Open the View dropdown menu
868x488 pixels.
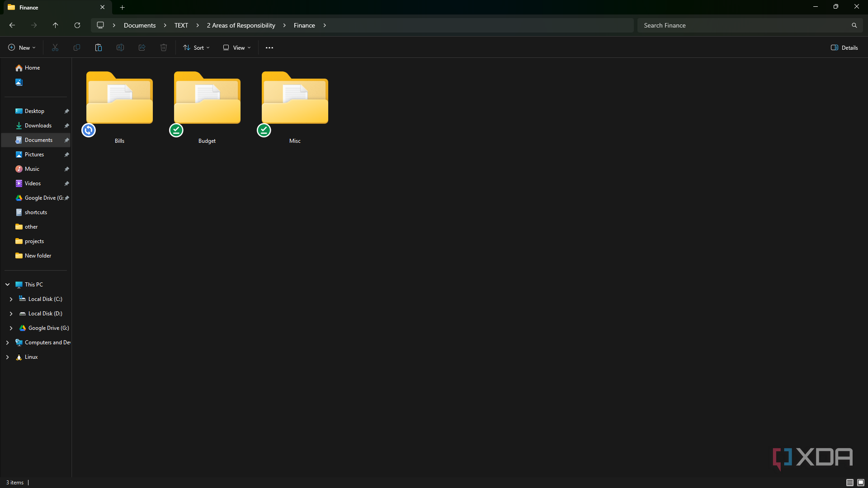(x=237, y=47)
